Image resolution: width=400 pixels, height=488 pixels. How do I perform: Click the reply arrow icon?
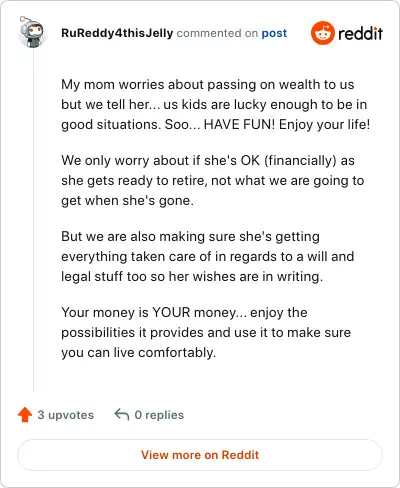(122, 415)
